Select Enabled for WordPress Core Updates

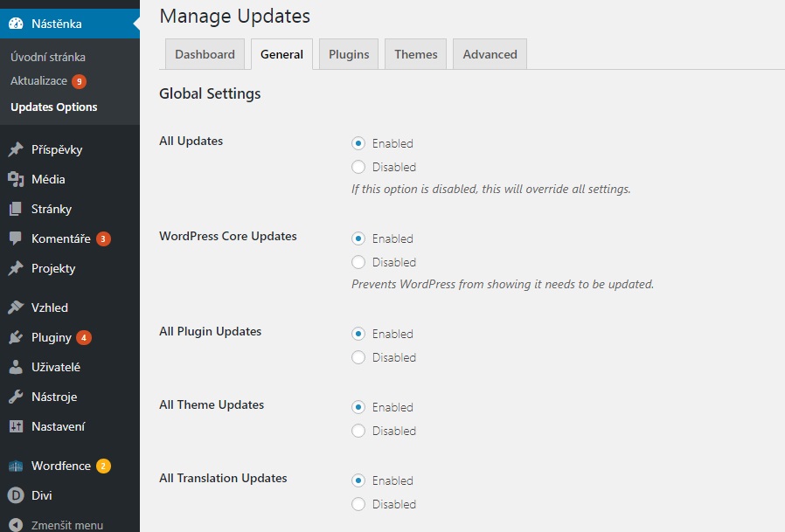click(358, 238)
